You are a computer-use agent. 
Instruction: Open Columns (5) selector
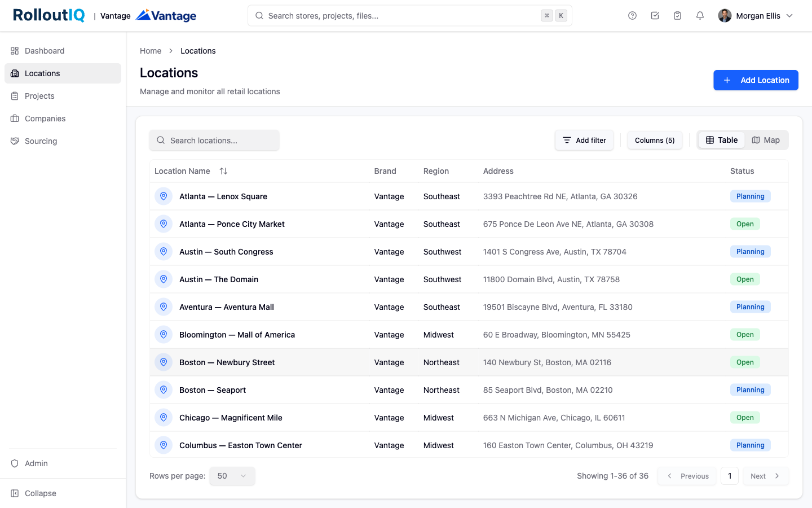point(655,141)
